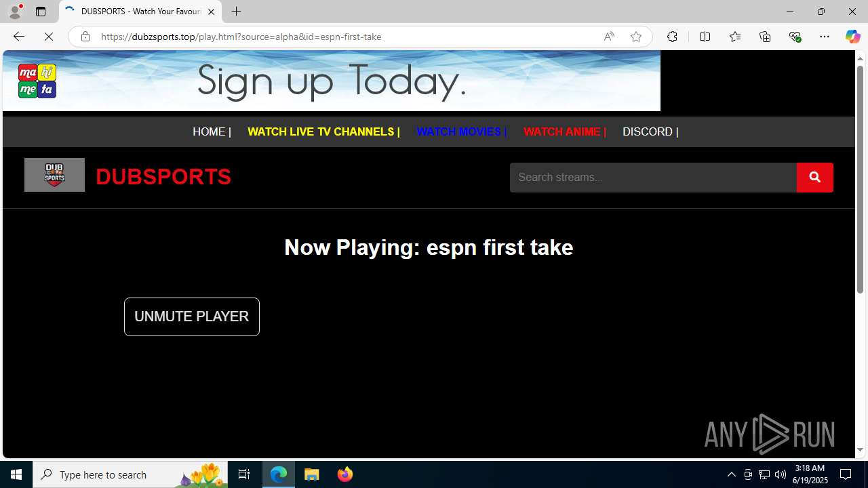The image size is (868, 488).
Task: Open WATCH MOVIES nav link
Action: [x=461, y=131]
